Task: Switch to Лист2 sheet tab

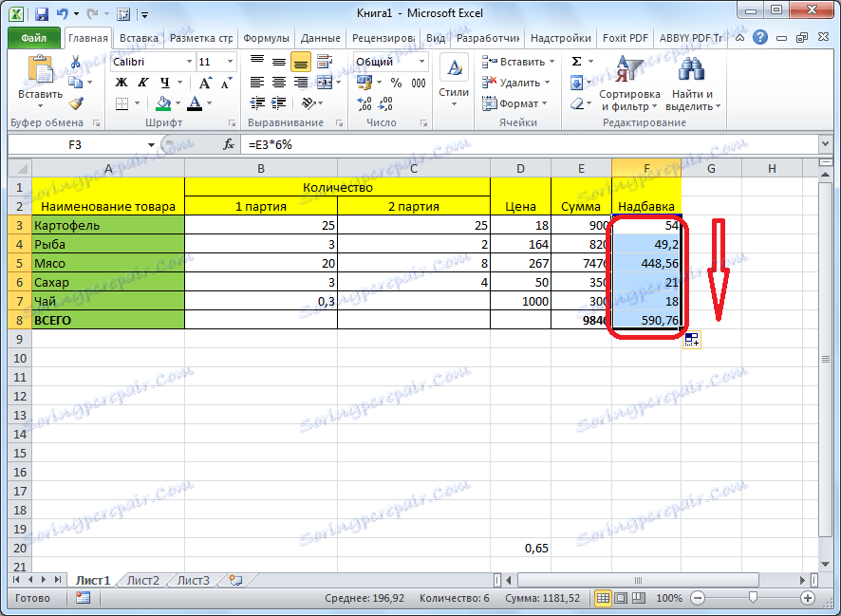Action: click(143, 580)
